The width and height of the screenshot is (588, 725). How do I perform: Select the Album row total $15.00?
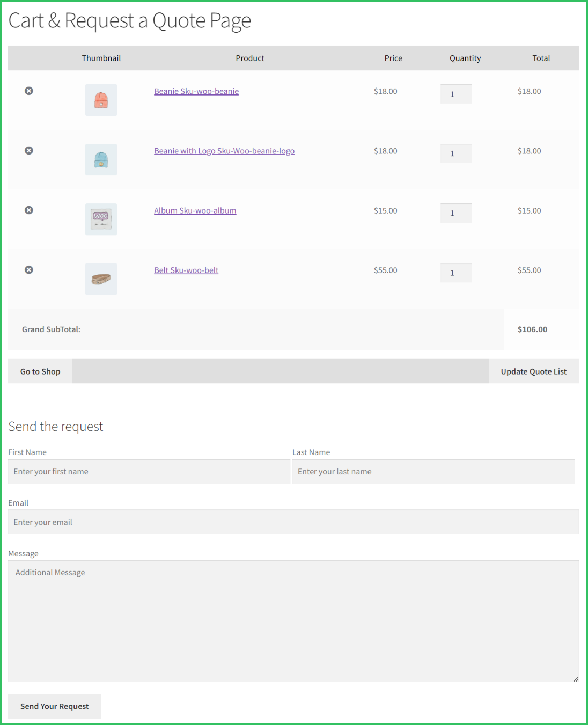530,210
